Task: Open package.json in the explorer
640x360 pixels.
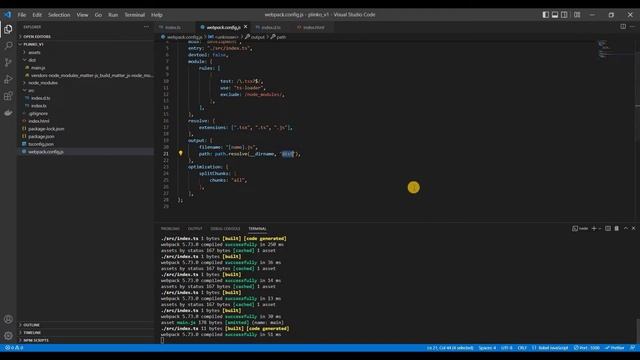Action: [x=41, y=136]
